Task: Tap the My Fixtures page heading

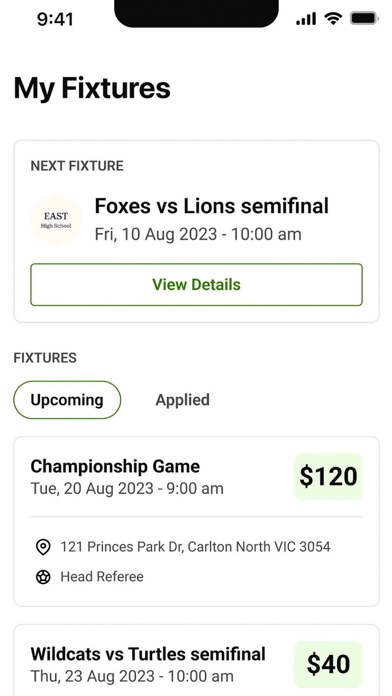Action: (x=92, y=88)
